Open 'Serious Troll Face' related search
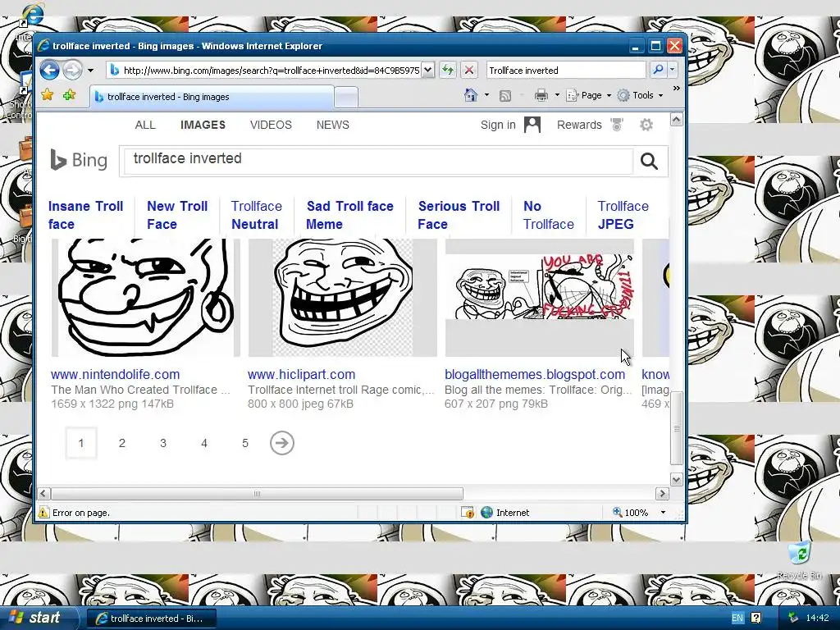Viewport: 840px width, 630px height. [x=459, y=215]
